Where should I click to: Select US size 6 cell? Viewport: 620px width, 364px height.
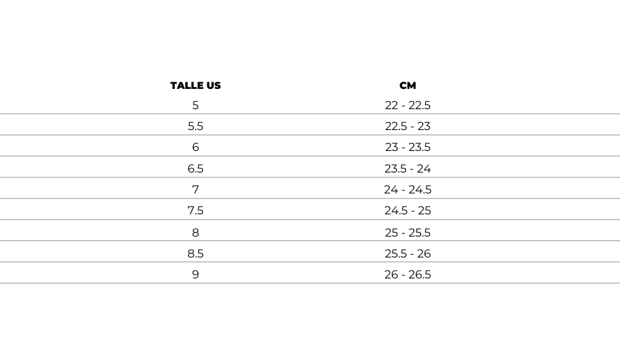pyautogui.click(x=196, y=147)
